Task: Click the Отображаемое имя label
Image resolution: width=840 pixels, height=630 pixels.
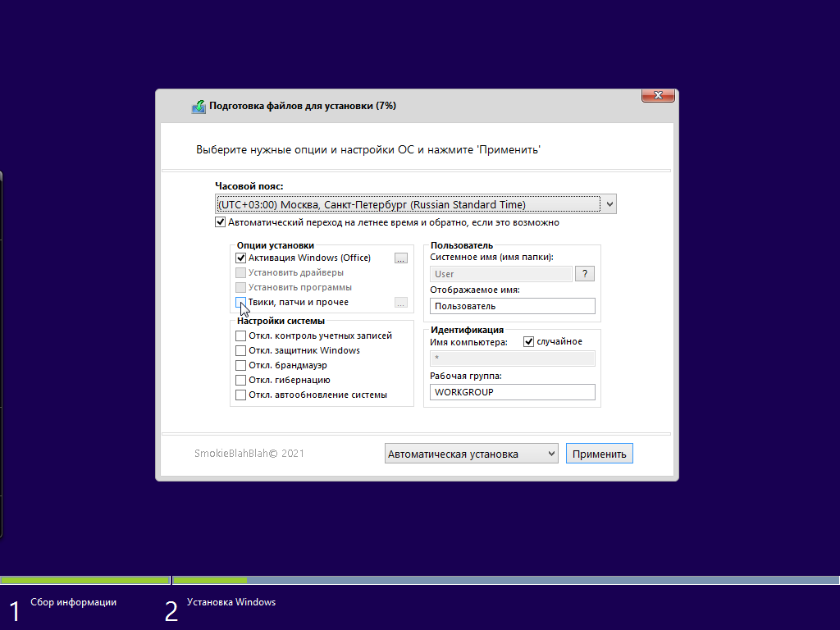Action: (x=475, y=290)
